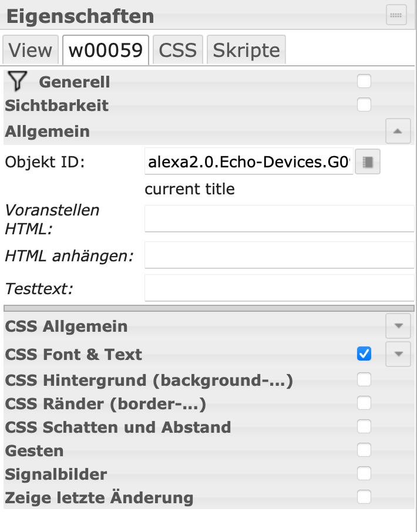Screen dimensions: 417x532
Task: Tick the Sichtbarkeit checkbox
Action: pos(364,105)
